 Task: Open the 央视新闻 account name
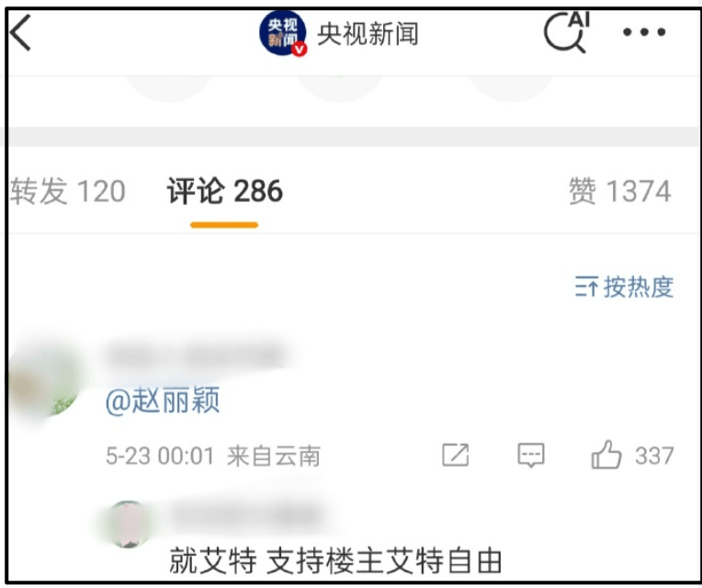point(368,34)
